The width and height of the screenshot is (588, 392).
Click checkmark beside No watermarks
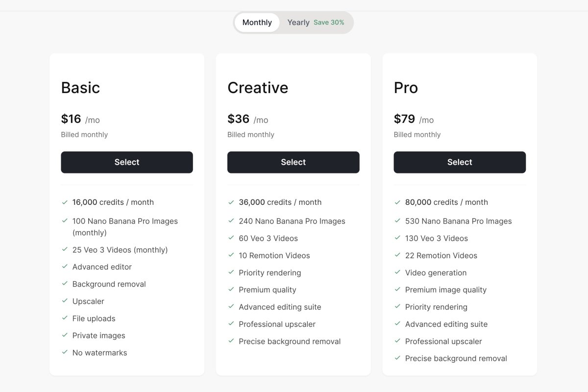point(65,352)
